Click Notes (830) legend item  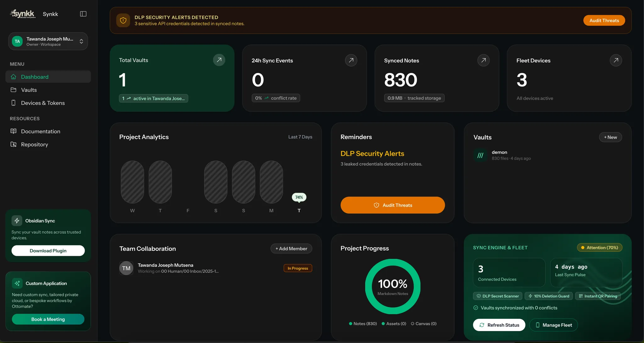363,324
